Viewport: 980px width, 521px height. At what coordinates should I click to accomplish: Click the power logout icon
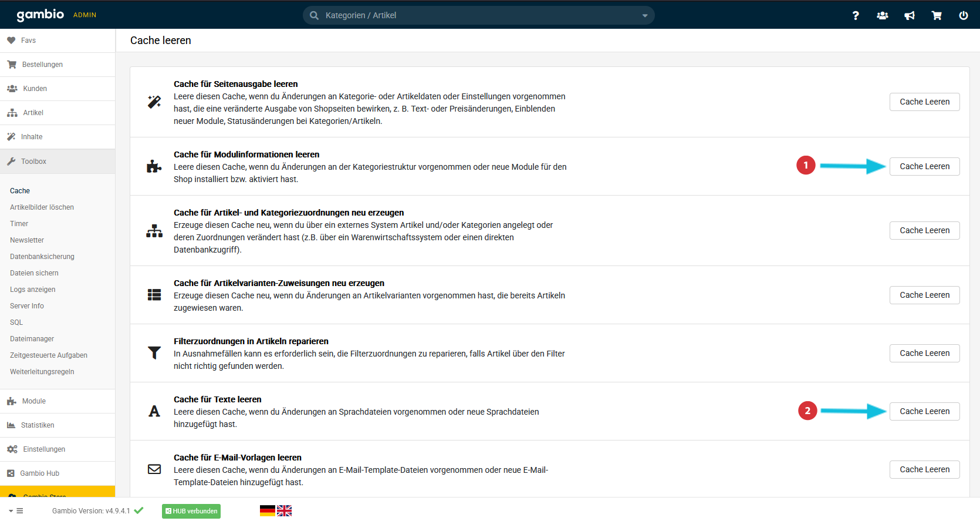[x=964, y=16]
